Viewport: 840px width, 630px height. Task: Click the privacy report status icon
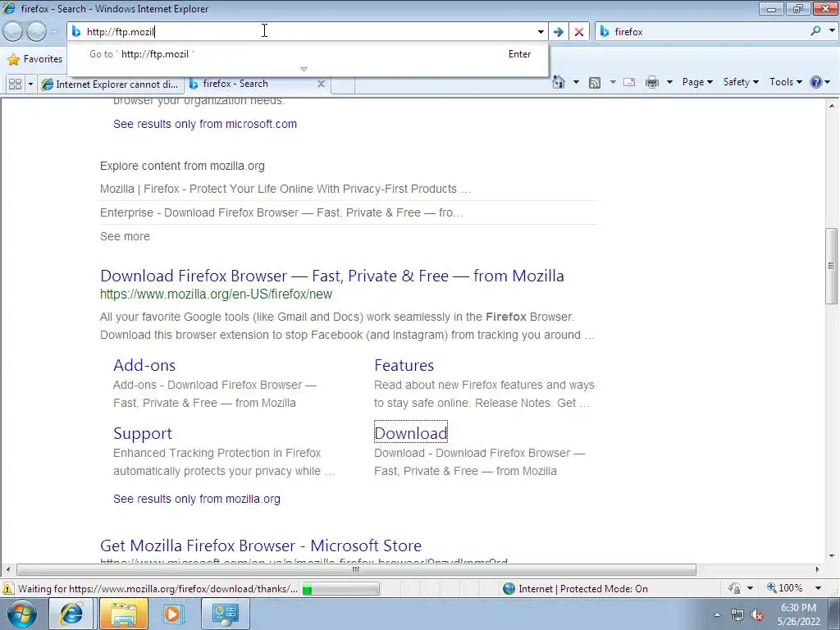coord(734,588)
